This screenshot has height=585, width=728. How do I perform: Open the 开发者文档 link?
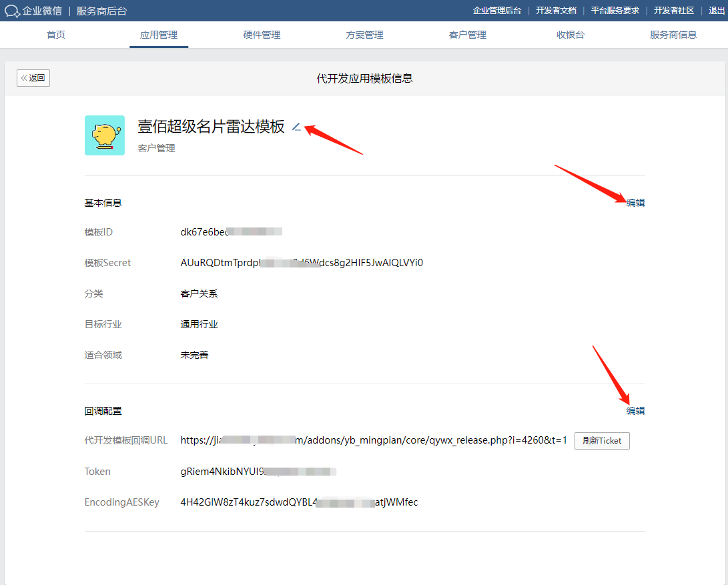pos(557,11)
